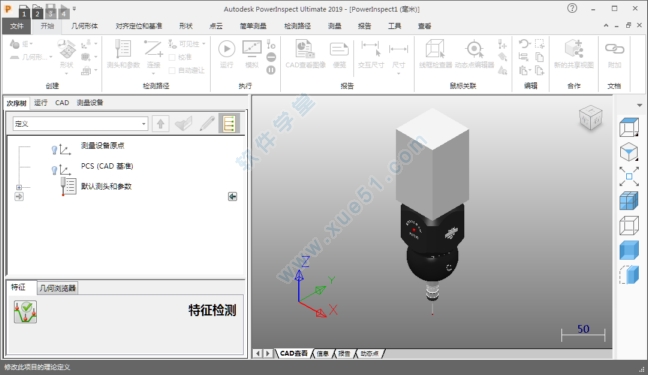Click the green left-arrow button in the sequence tree
Viewport: 648px width, 375px height.
[233, 197]
